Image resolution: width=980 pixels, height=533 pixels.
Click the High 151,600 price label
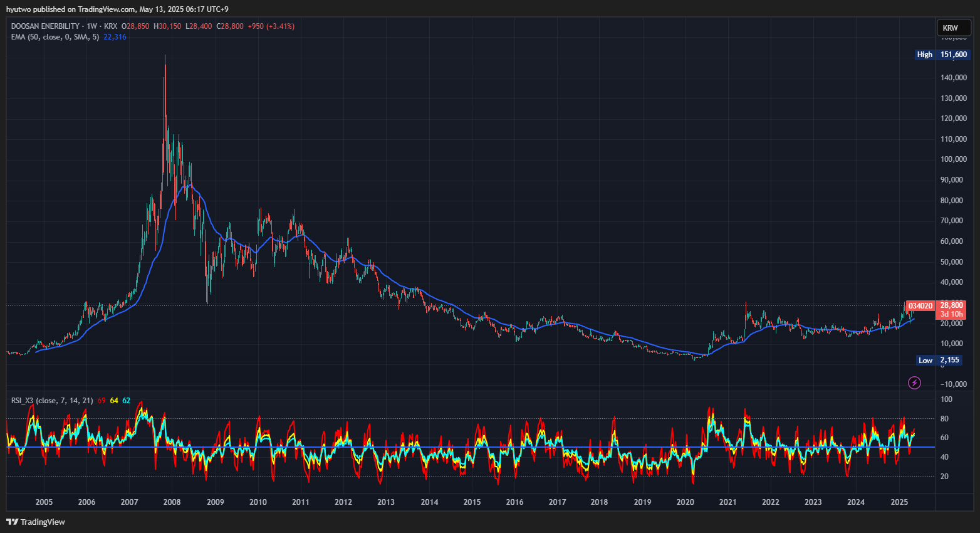[x=942, y=55]
